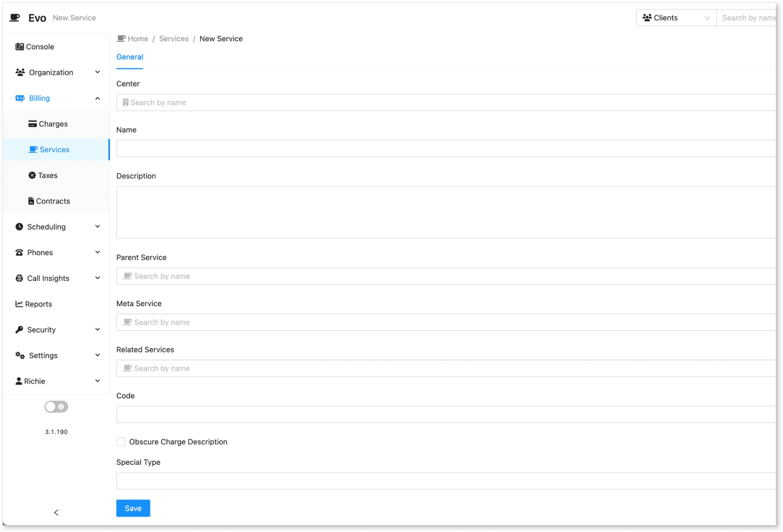
Task: Open the Taxes menu item
Action: (x=56, y=175)
